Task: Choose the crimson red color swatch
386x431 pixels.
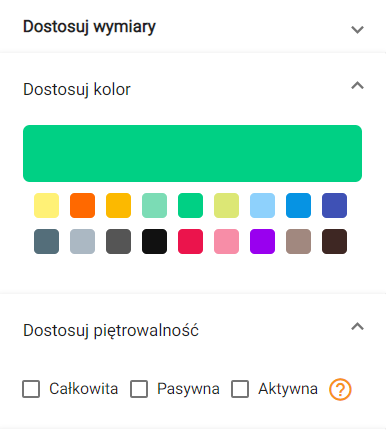Action: coord(190,241)
